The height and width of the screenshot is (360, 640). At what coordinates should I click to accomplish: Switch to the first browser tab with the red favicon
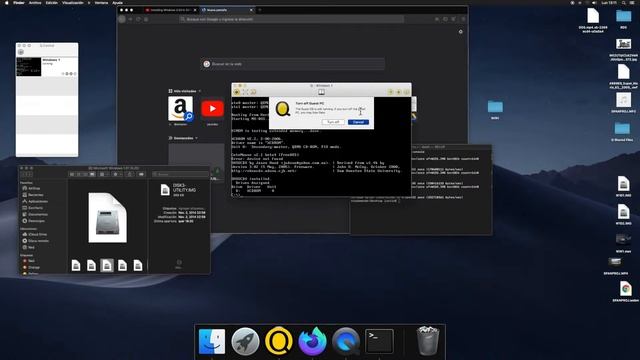pos(170,10)
